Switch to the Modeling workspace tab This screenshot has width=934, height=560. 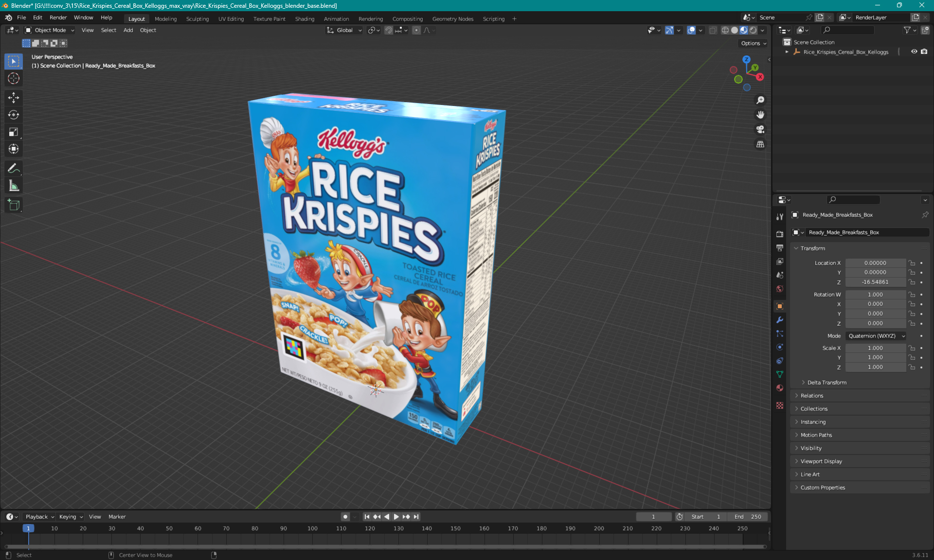pyautogui.click(x=165, y=19)
